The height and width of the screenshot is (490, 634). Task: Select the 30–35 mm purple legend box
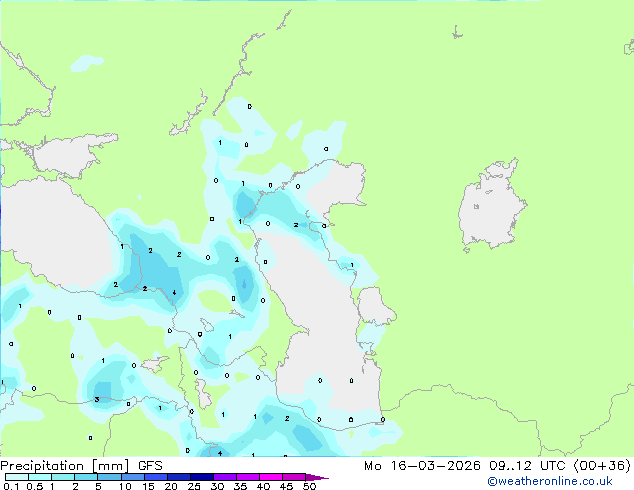(x=225, y=477)
